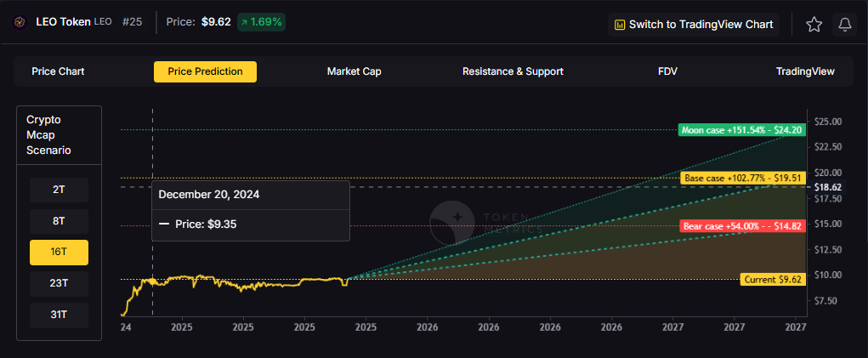This screenshot has height=358, width=868.
Task: Click the Crypto Mcap Scenario heading
Action: point(48,135)
